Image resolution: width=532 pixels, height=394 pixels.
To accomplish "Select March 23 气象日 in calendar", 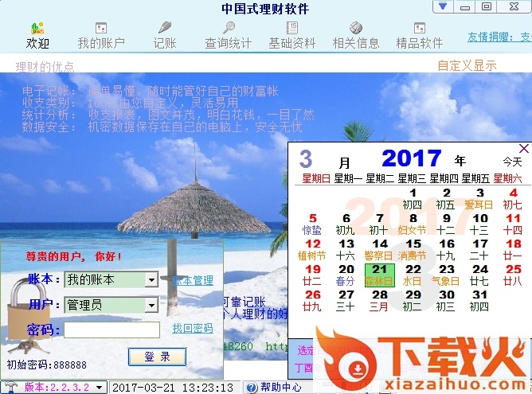I will pos(446,275).
